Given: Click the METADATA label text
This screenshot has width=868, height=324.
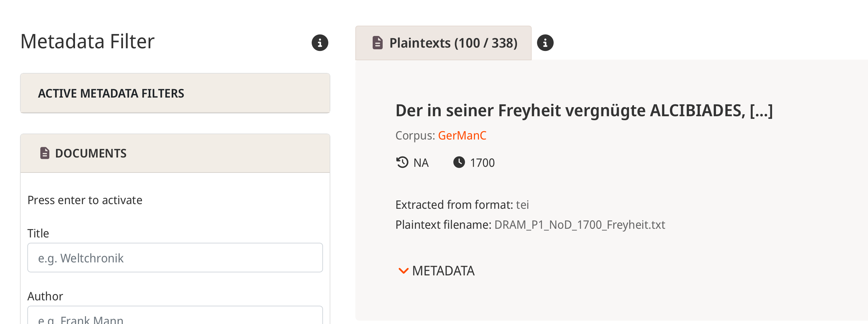Looking at the screenshot, I should click(443, 271).
